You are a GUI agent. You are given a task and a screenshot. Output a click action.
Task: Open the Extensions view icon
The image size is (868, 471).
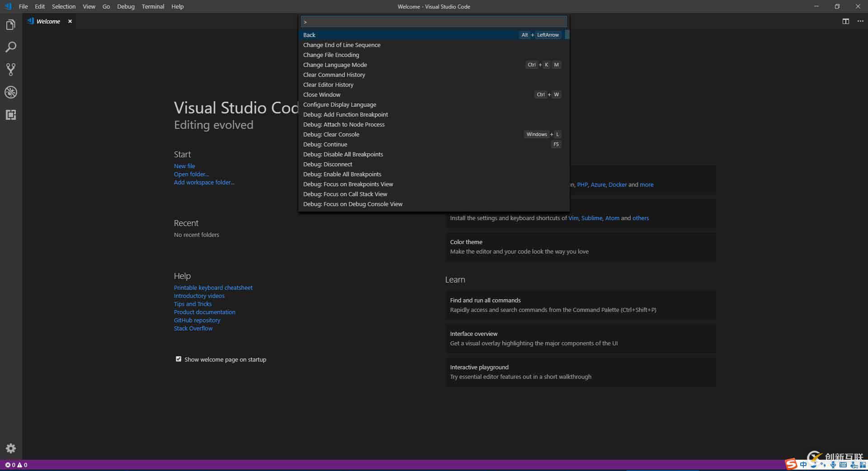(11, 115)
